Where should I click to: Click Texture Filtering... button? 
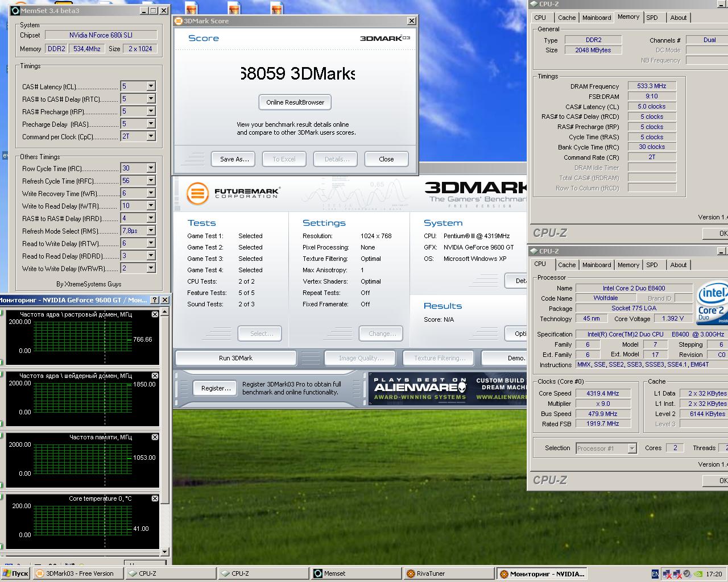(x=440, y=358)
